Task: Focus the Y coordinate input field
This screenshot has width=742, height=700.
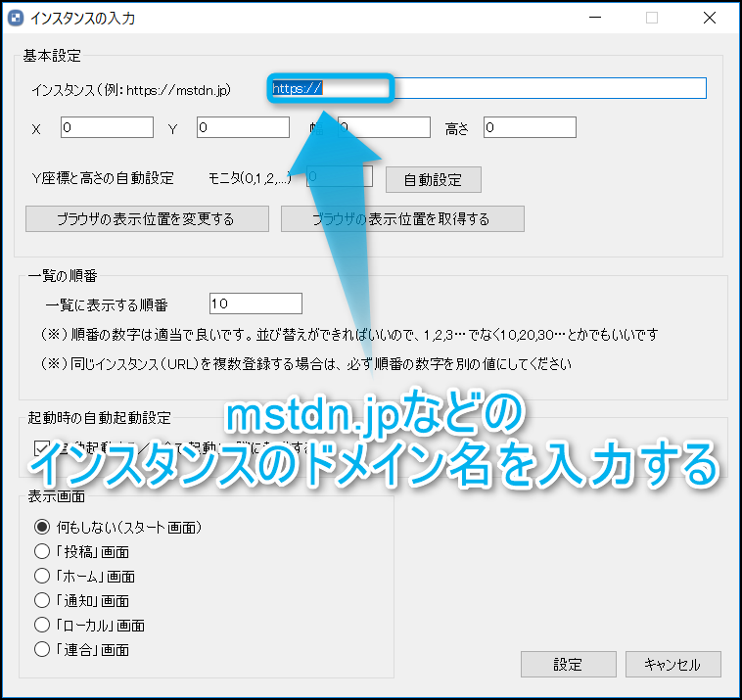Action: point(243,127)
